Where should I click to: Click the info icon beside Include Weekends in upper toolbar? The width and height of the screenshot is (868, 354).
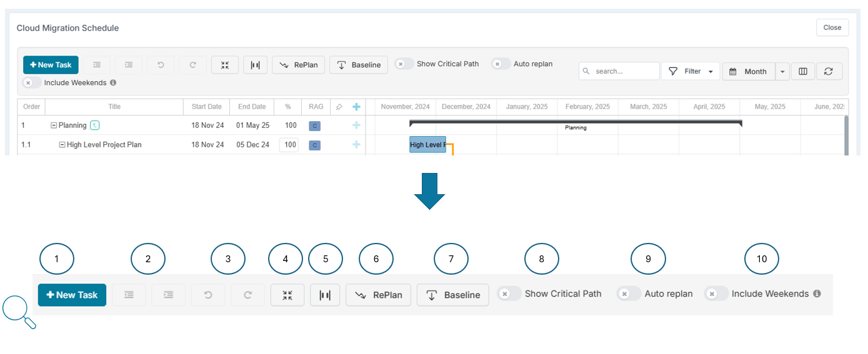point(113,82)
